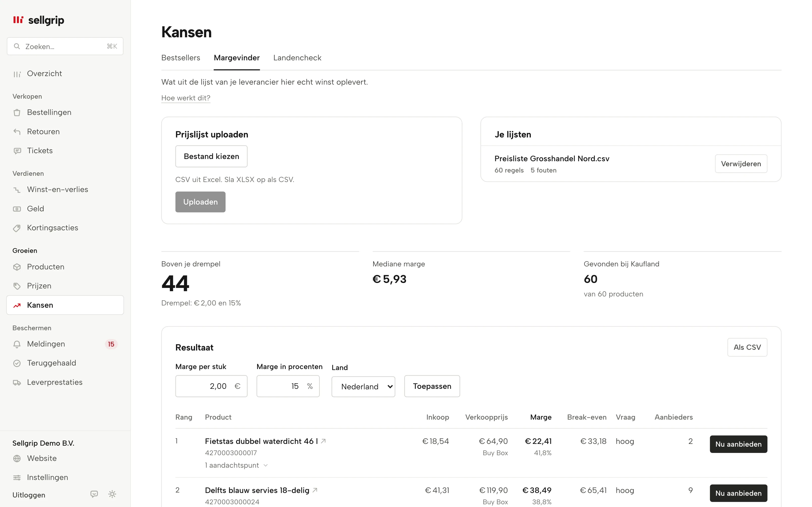Click the Zoeken search field
Viewport: 812px width, 507px height.
click(65, 46)
